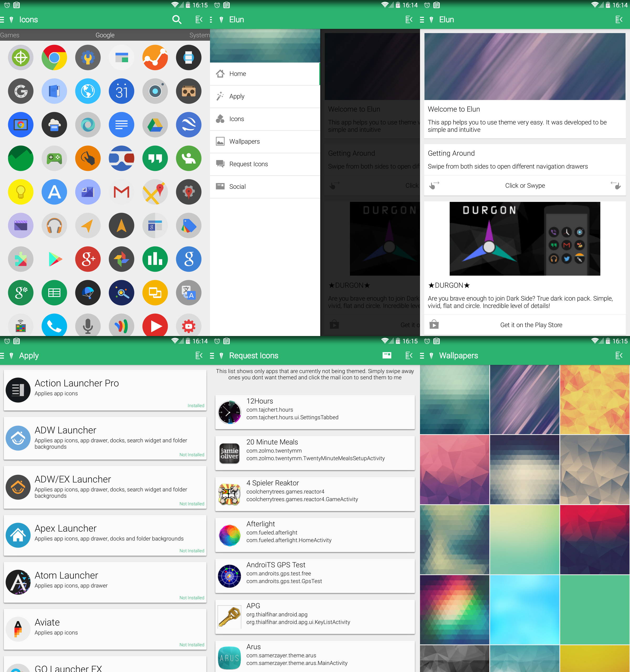The height and width of the screenshot is (672, 630).
Task: Switch to the Games tab
Action: pyautogui.click(x=9, y=35)
